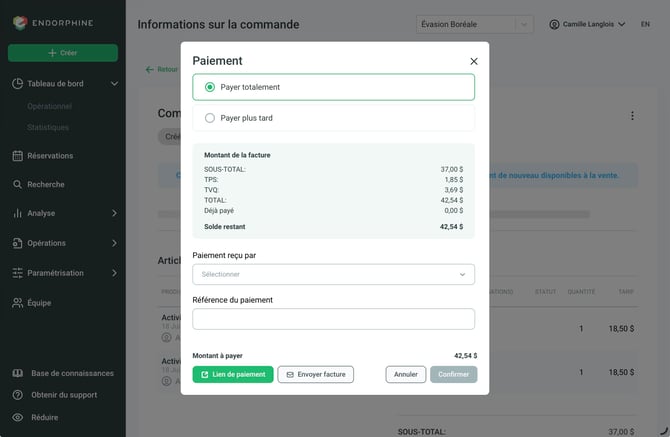The height and width of the screenshot is (437, 670).
Task: Focus the Référence du paiement input field
Action: click(333, 319)
